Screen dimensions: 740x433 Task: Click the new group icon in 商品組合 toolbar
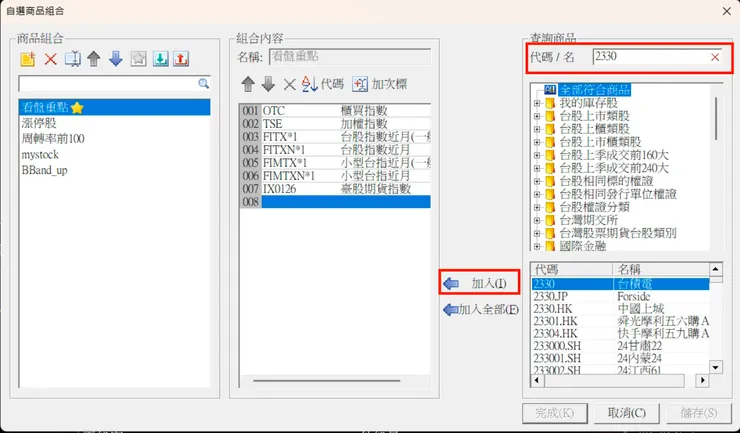click(x=28, y=59)
